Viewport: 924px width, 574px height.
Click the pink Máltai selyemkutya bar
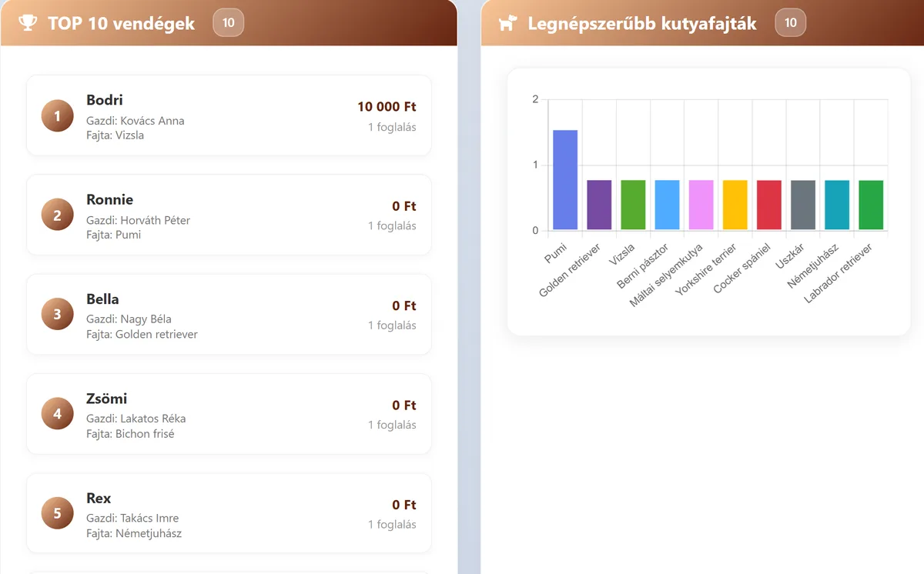tap(701, 205)
